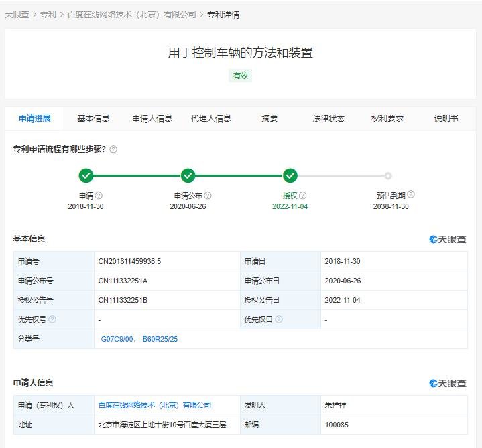Click the 授权 step green checkmark
This screenshot has width=482, height=448.
pos(290,176)
